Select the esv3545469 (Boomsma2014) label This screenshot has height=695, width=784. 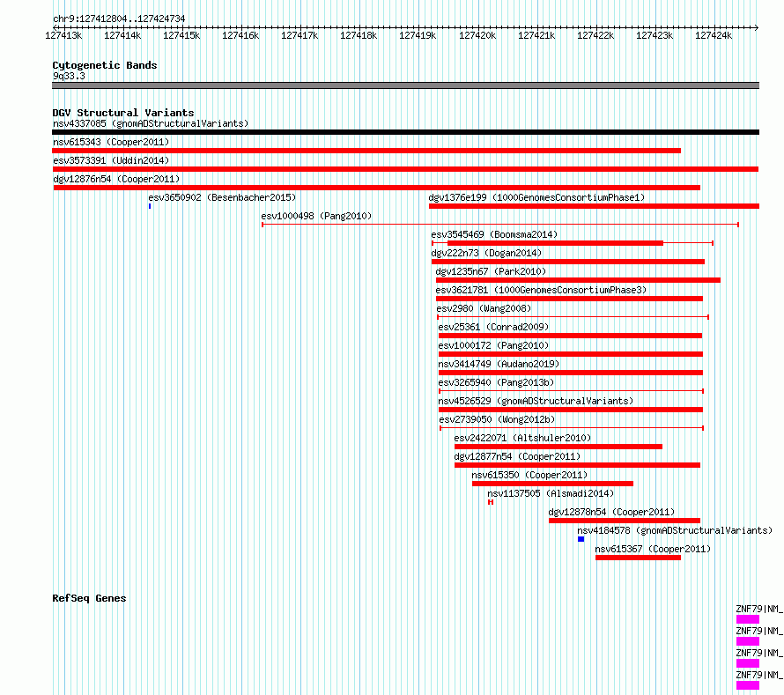coord(494,234)
